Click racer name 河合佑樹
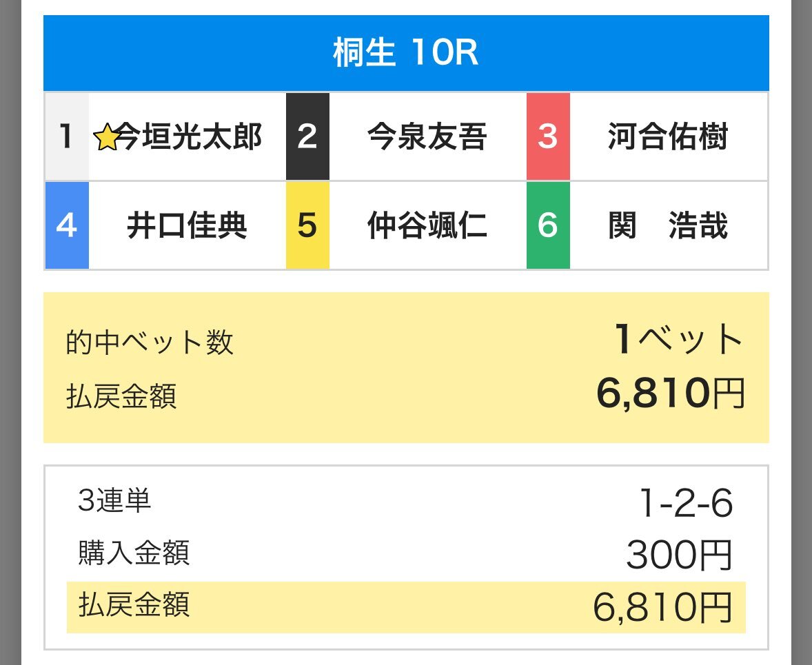The height and width of the screenshot is (665, 812). [x=668, y=136]
